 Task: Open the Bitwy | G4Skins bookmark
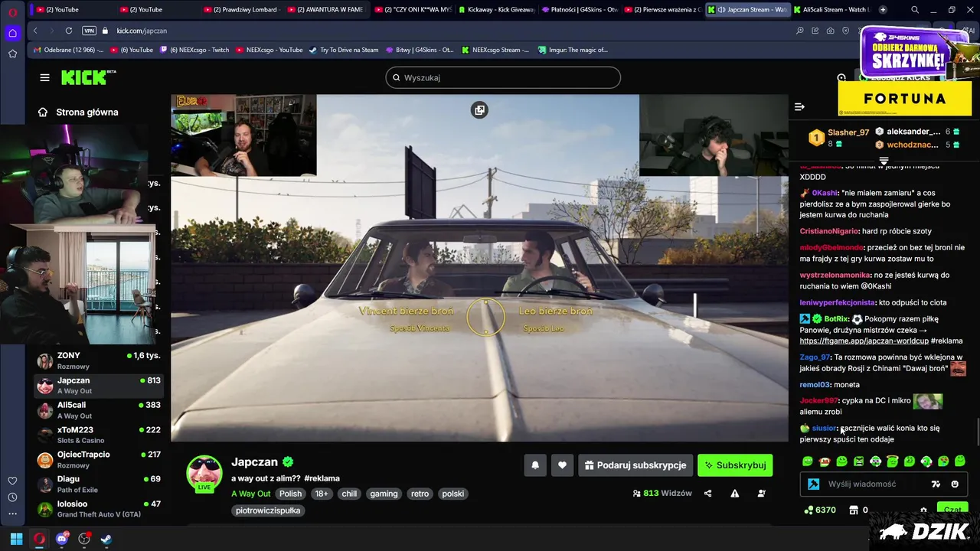tap(420, 50)
